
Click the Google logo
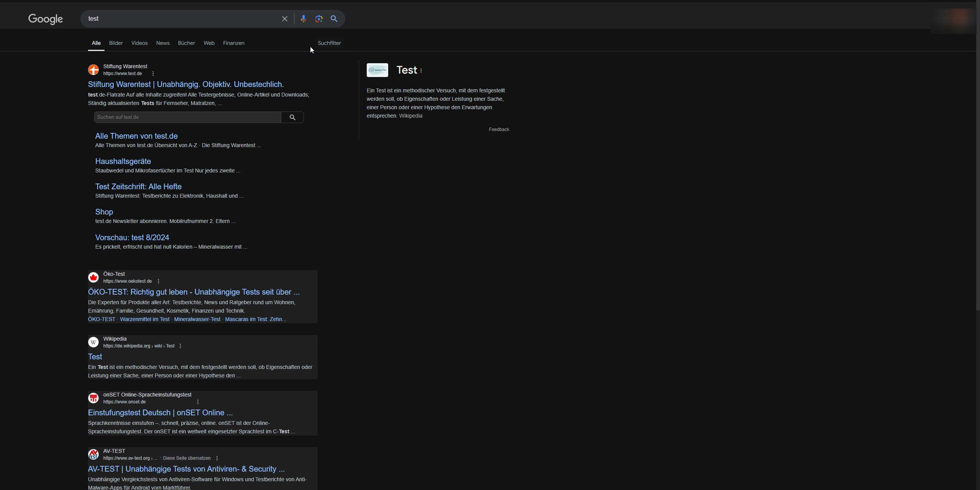click(x=46, y=19)
